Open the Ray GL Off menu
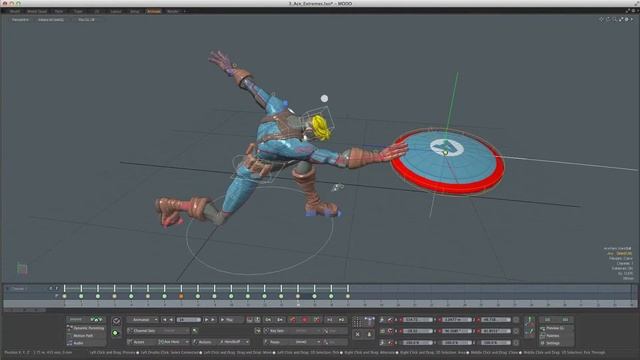Viewport: 640px width, 360px height. coord(86,20)
